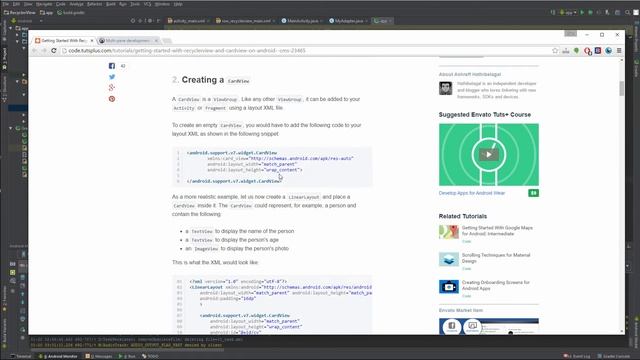The image size is (640, 360).
Task: Click the red Opera-style extension icon
Action: point(587,51)
